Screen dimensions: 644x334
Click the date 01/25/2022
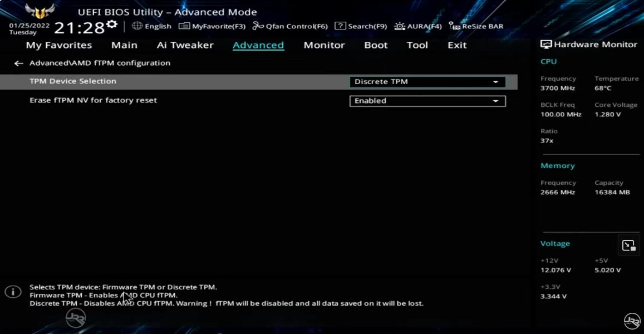(29, 26)
